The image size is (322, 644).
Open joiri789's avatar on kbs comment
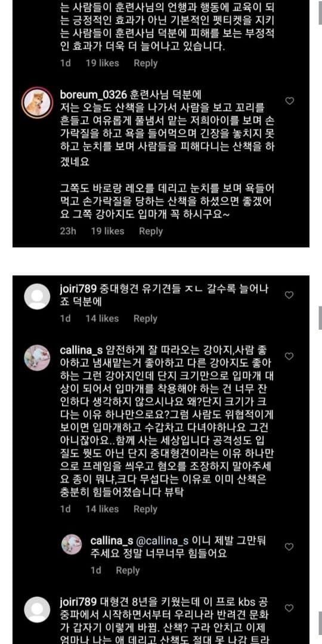[37, 609]
